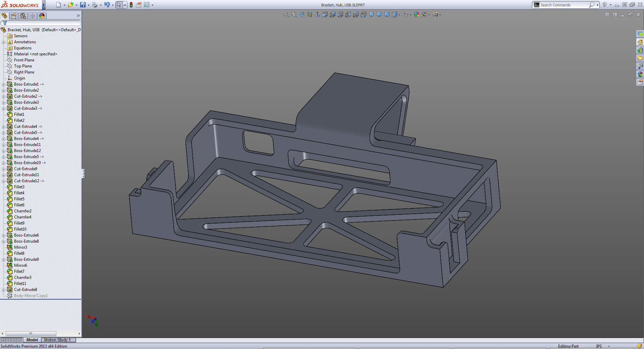Open the Save dropdown arrow
The image size is (644, 349).
[x=89, y=5]
